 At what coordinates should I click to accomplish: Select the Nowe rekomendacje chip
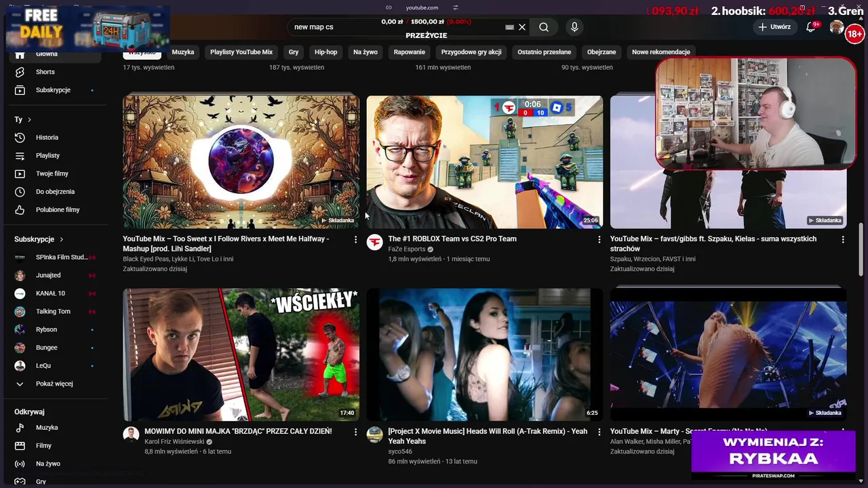(x=661, y=52)
